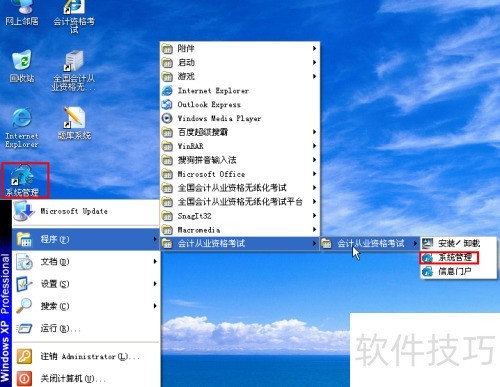Launch Outlook Express from programs list
Viewport: 500px width, 387px height.
(x=240, y=104)
